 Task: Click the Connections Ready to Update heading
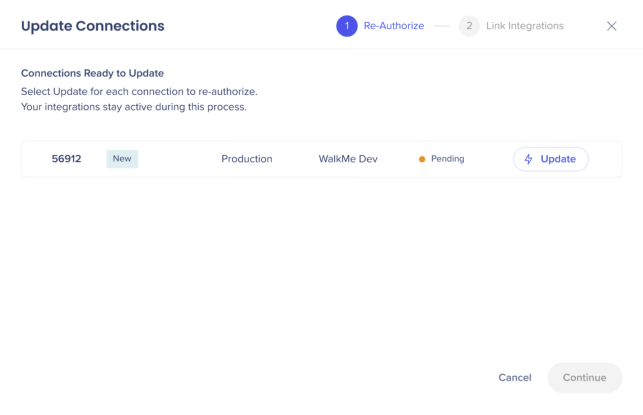(x=92, y=73)
